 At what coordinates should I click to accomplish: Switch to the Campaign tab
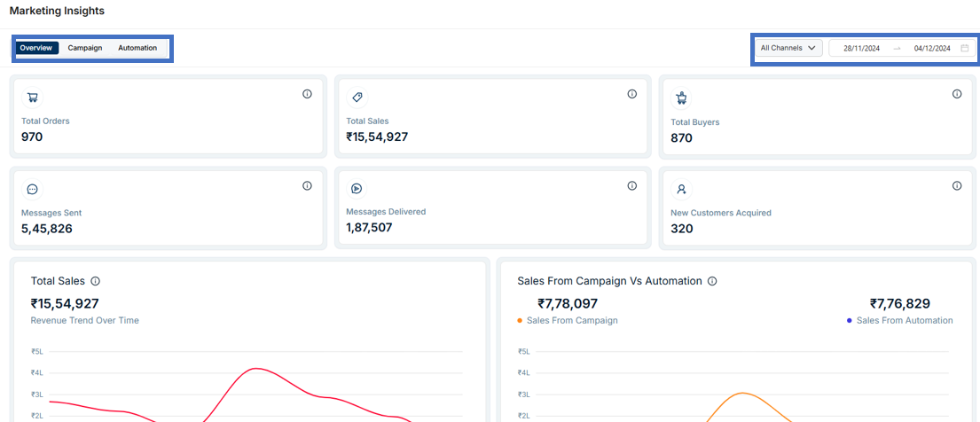85,48
